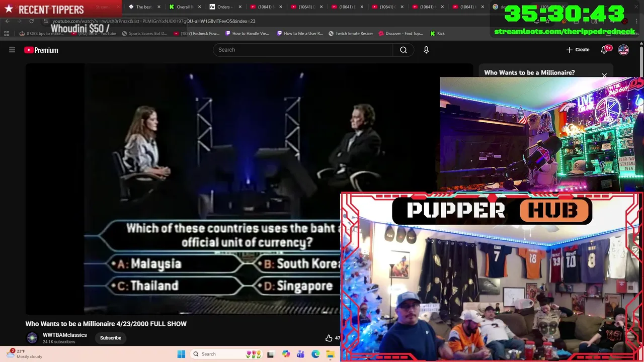Start voice search with the microphone icon
This screenshot has height=362, width=644.
[x=426, y=50]
